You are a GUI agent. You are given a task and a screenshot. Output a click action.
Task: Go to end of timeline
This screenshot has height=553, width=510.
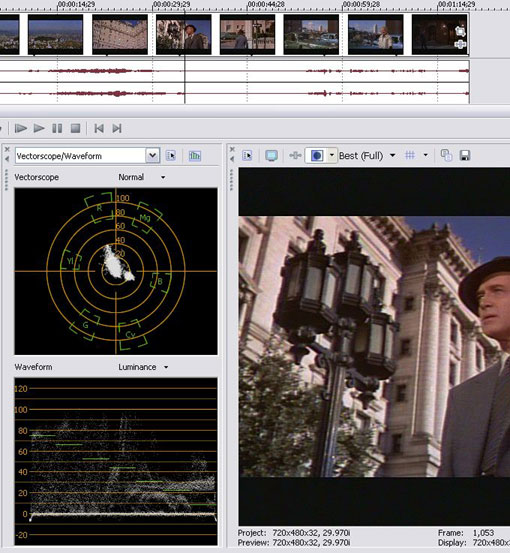click(x=117, y=128)
